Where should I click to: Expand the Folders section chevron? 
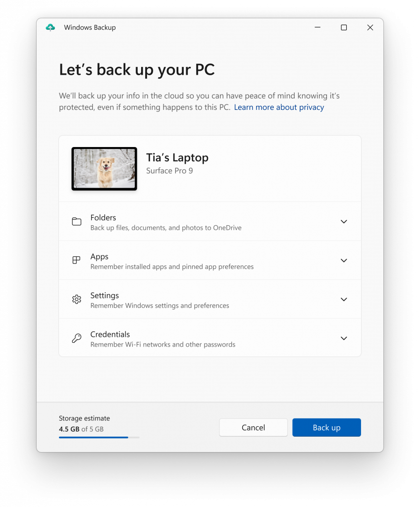coord(344,221)
